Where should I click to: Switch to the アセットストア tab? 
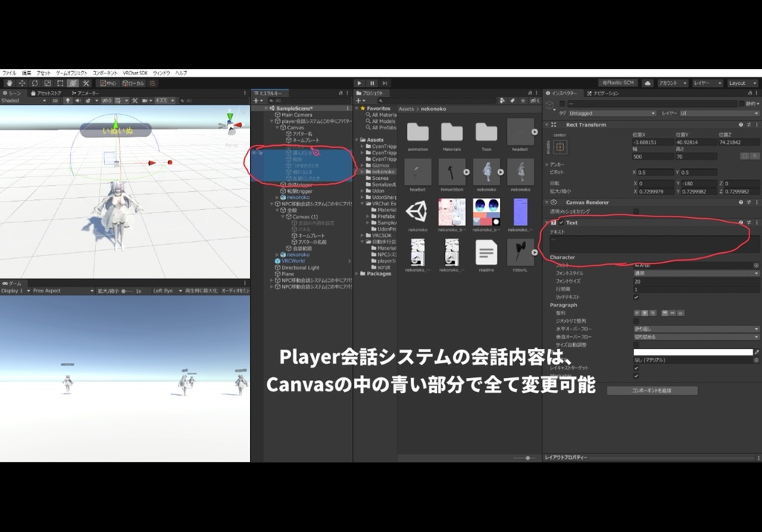tap(46, 93)
